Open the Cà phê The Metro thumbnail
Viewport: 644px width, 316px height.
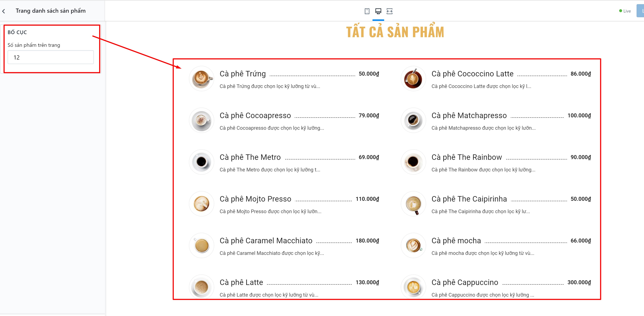pyautogui.click(x=202, y=162)
